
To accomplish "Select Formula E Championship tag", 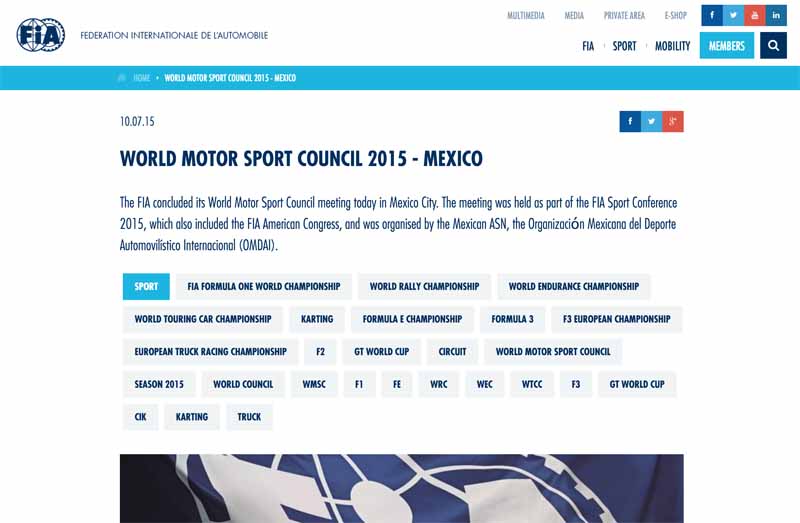I will tap(412, 319).
